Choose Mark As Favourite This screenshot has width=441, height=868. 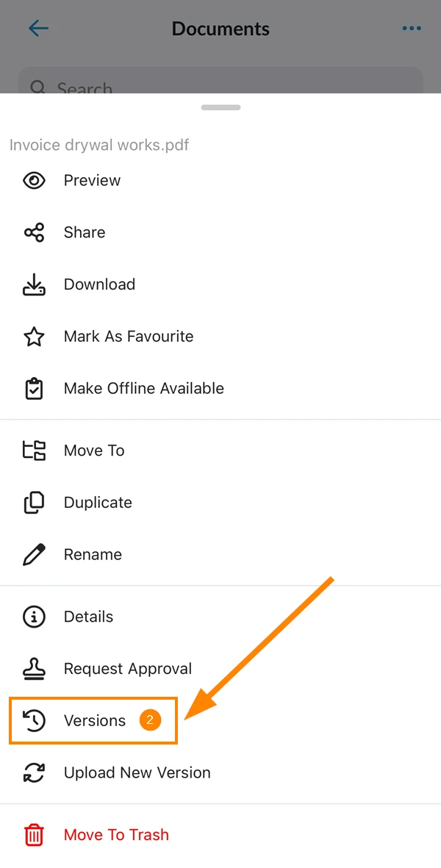click(x=220, y=337)
